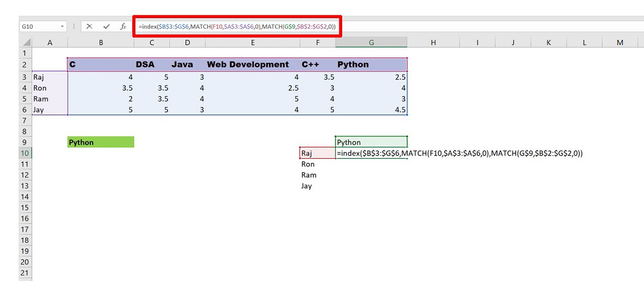Select column G header
The height and width of the screenshot is (281, 644).
pos(371,42)
